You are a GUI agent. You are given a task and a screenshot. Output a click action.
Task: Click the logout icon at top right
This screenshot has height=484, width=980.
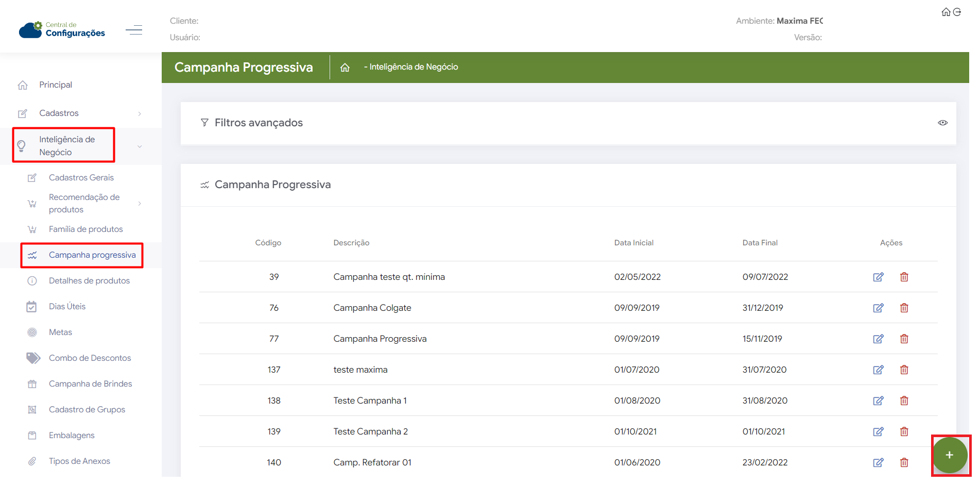[x=957, y=12]
